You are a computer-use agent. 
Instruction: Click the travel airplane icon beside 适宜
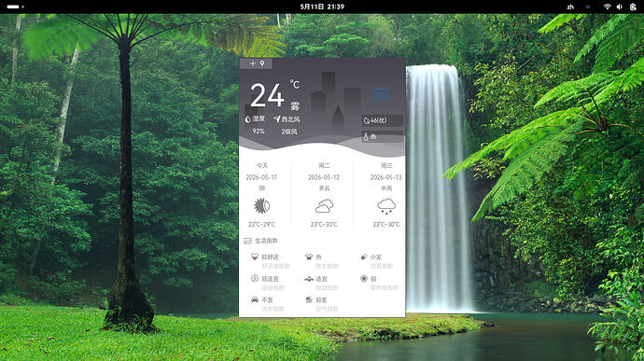[309, 279]
